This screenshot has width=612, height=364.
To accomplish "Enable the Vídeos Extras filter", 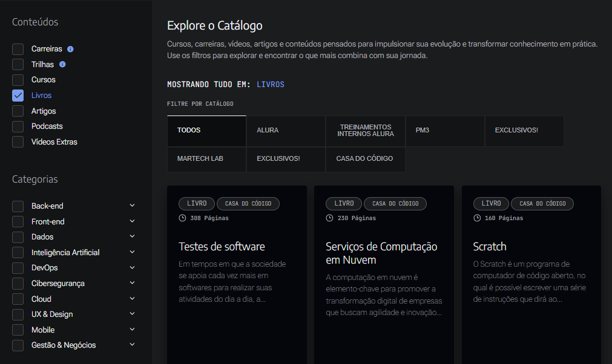I will click(x=18, y=142).
